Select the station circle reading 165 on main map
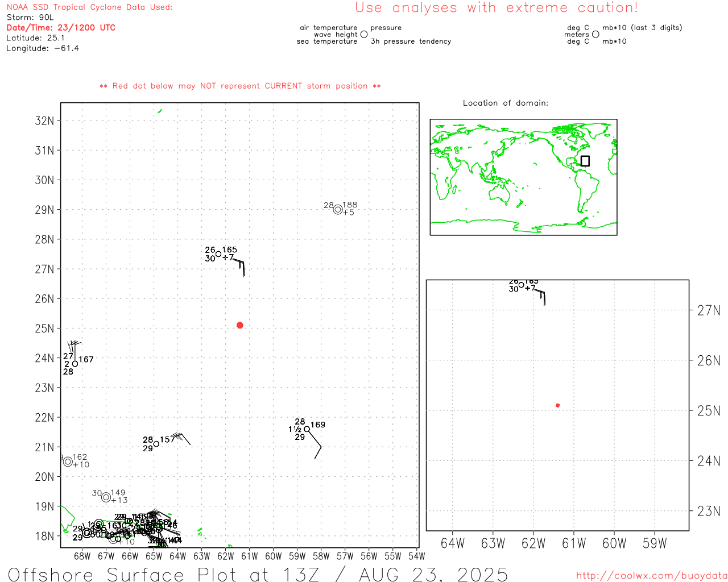The height and width of the screenshot is (582, 728). point(218,254)
